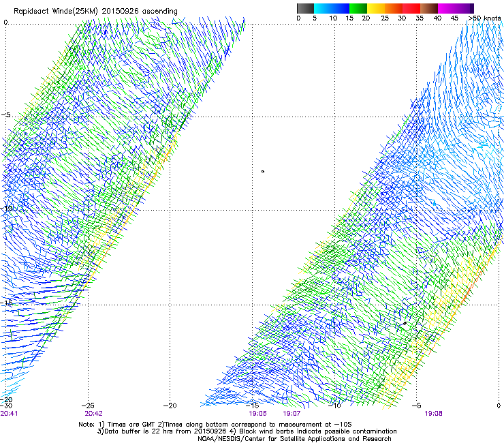This screenshot has height=443, width=504.
Task: Click the purple time label '20:42'
Action: [93, 414]
